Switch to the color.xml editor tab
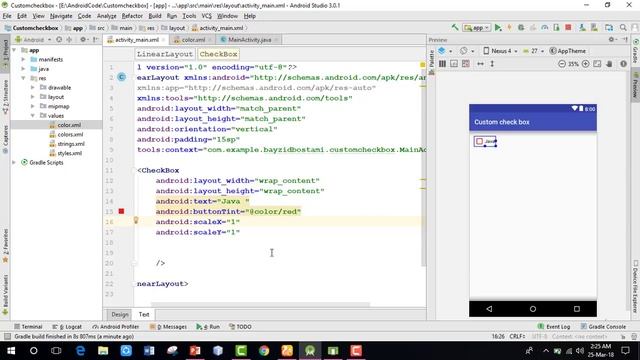 [192, 40]
